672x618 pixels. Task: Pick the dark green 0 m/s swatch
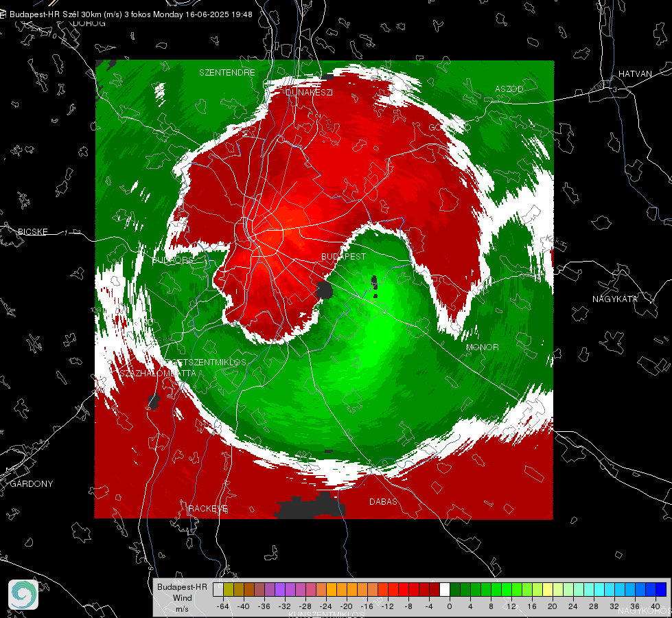pos(455,589)
